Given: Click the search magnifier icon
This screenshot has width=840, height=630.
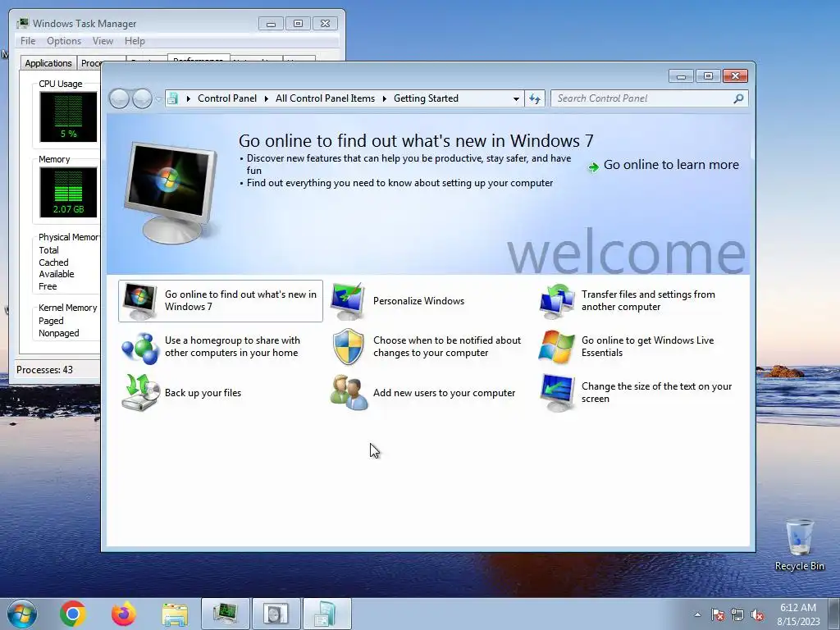Looking at the screenshot, I should (739, 98).
